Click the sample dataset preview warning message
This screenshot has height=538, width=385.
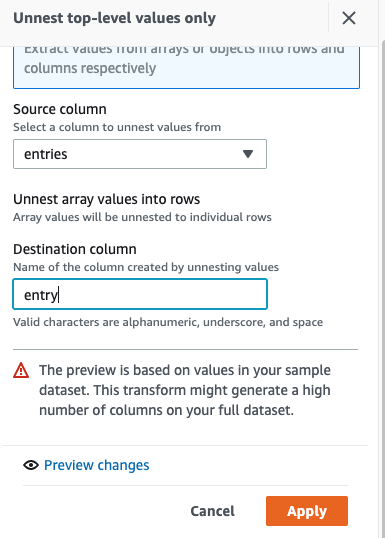[x=185, y=390]
